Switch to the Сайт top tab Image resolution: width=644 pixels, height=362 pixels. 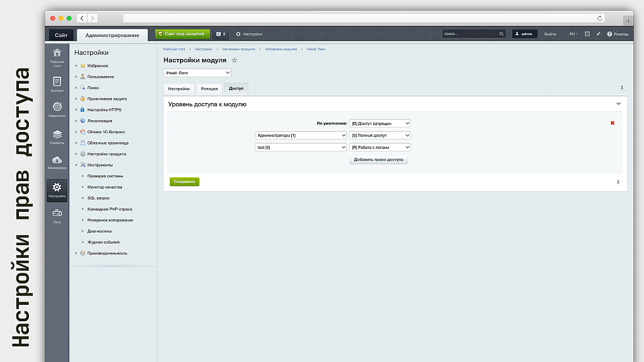click(x=61, y=35)
